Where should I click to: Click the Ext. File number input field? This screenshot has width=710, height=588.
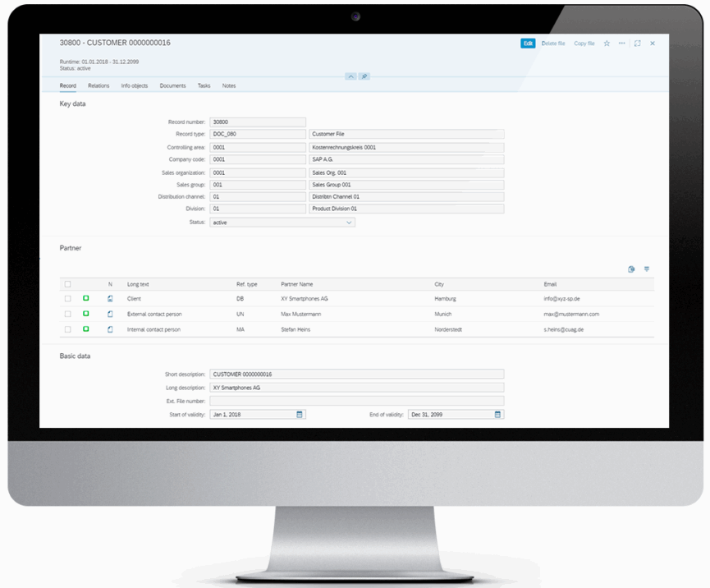pyautogui.click(x=359, y=401)
